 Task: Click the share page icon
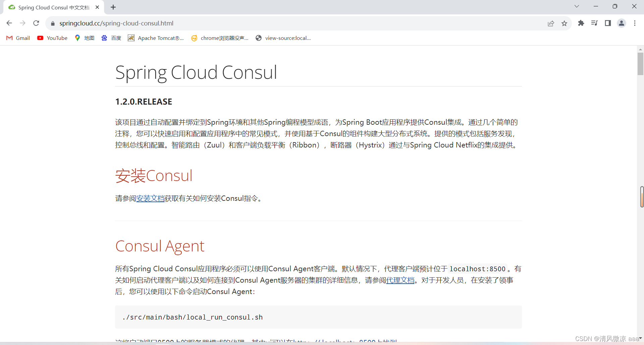coord(551,23)
